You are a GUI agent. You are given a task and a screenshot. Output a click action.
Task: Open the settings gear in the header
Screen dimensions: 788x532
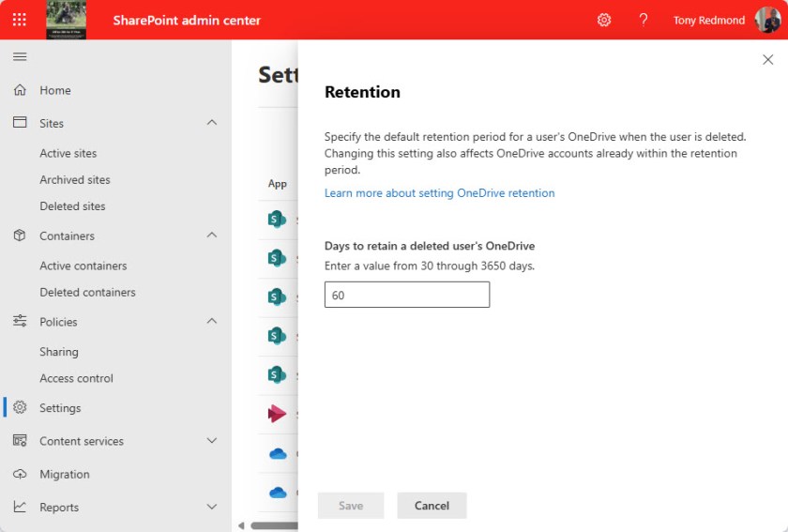603,20
